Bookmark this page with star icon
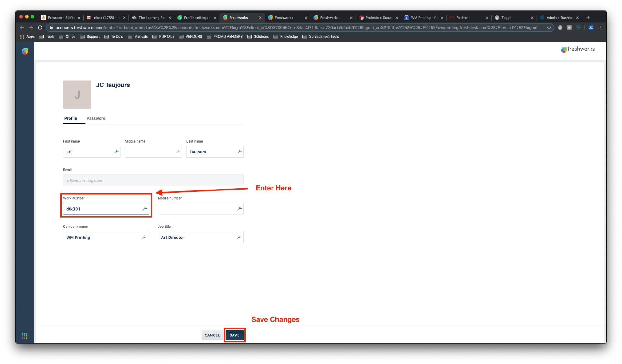The image size is (622, 364). pos(549,28)
